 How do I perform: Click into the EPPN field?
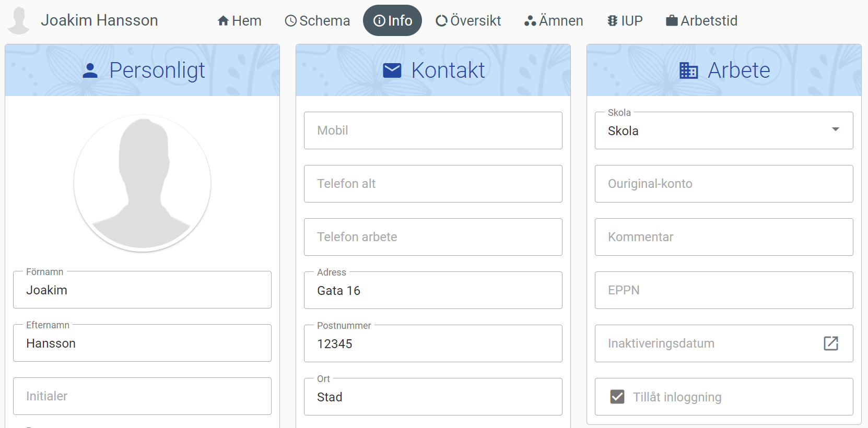[724, 290]
